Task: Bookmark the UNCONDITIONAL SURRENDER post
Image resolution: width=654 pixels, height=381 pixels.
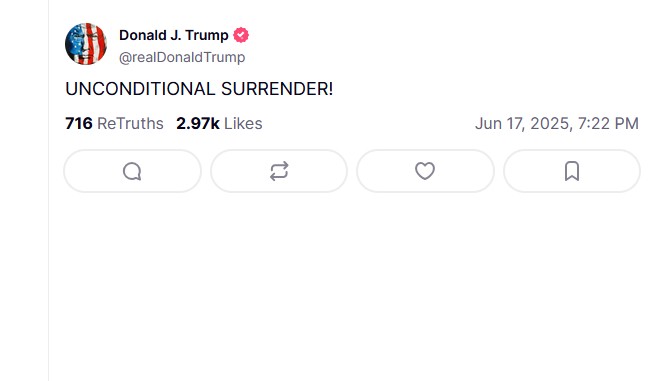Action: tap(572, 171)
